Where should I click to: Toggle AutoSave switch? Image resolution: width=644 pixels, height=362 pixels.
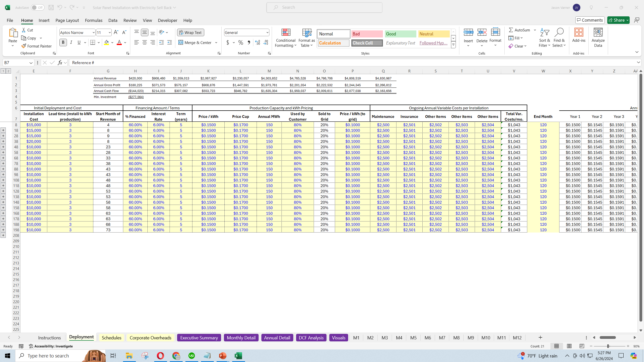tap(37, 8)
